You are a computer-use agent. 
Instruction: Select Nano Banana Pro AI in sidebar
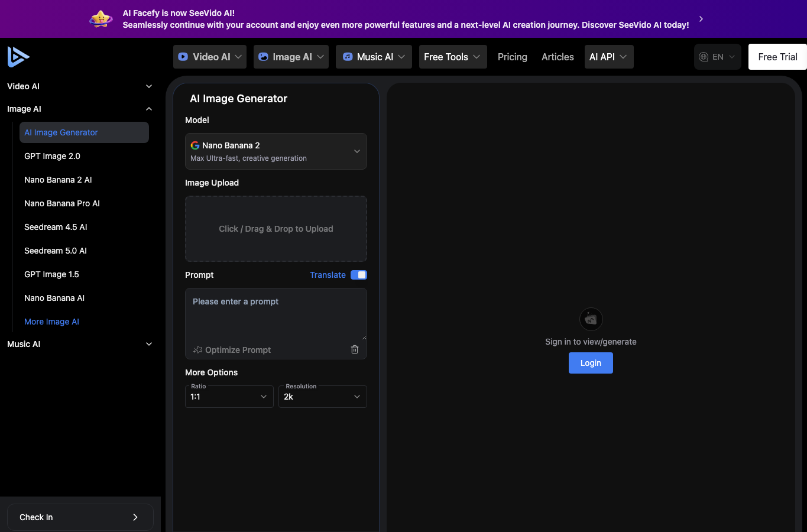[x=84, y=203]
